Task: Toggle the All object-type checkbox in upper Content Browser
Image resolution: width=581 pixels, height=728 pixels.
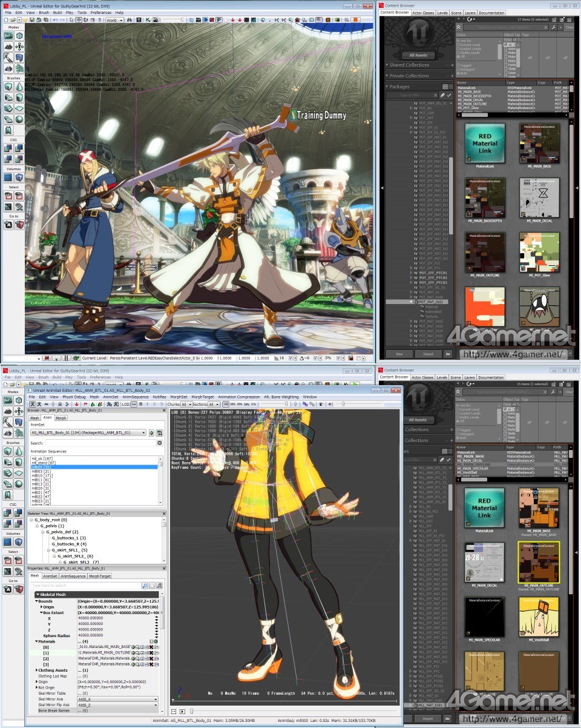Action: (x=506, y=45)
